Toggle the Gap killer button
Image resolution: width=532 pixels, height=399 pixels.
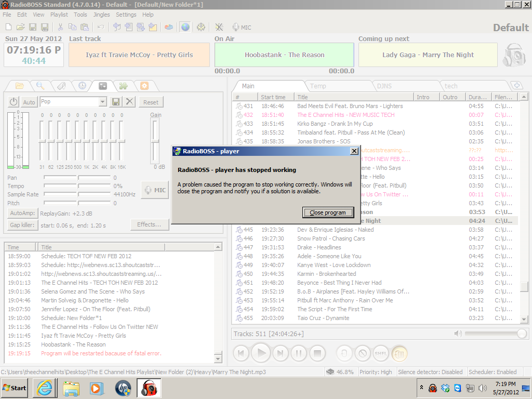click(22, 224)
